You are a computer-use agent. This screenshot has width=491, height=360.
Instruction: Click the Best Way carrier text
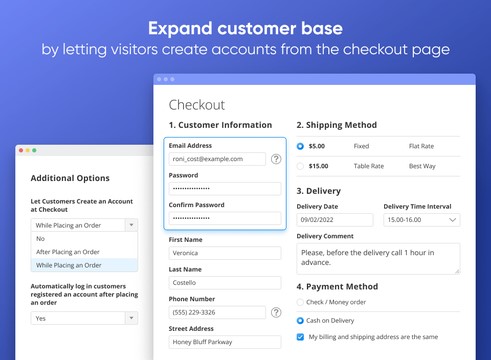(422, 166)
